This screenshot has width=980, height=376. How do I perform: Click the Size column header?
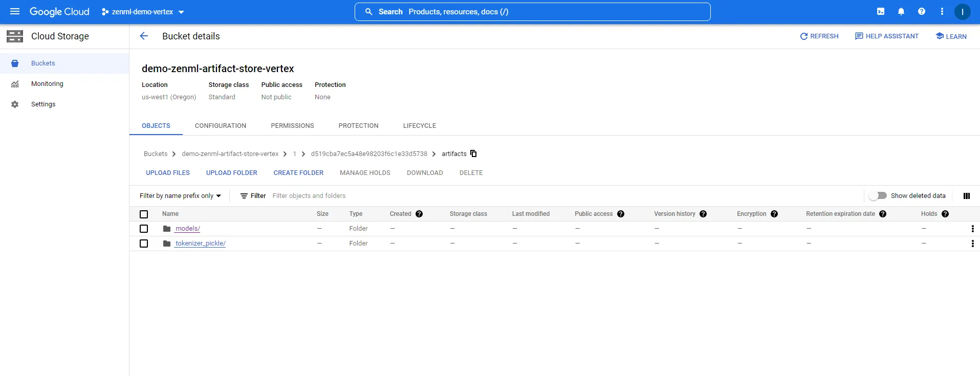coord(322,214)
